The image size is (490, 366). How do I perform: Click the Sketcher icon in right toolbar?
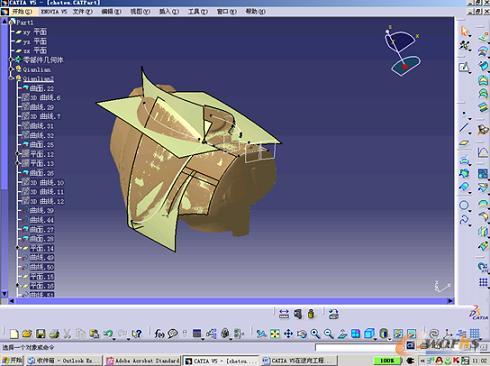[464, 67]
